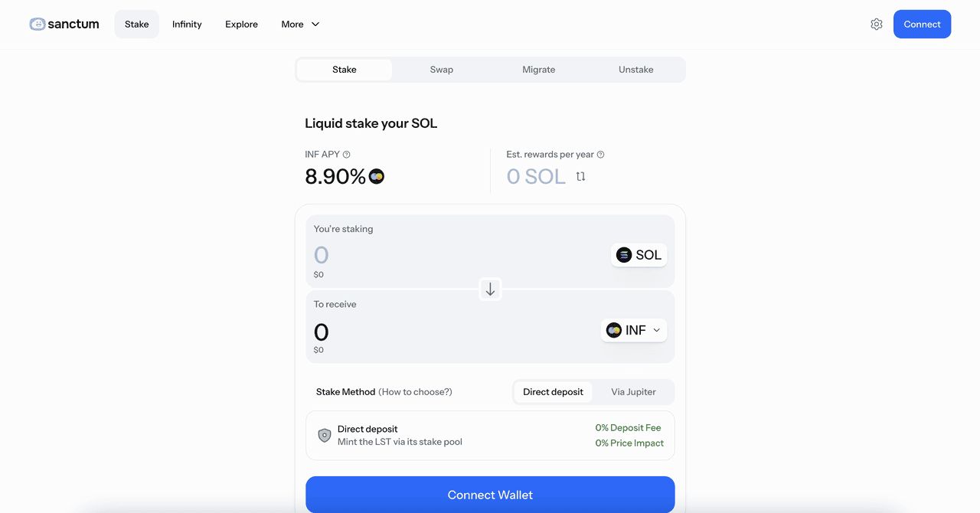Switch to the Swap tab
Screen dimensions: 980x513
[x=442, y=70]
